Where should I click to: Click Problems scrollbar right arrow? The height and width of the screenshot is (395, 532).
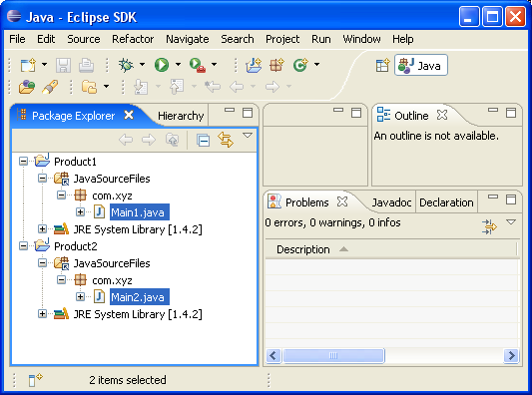coord(511,356)
